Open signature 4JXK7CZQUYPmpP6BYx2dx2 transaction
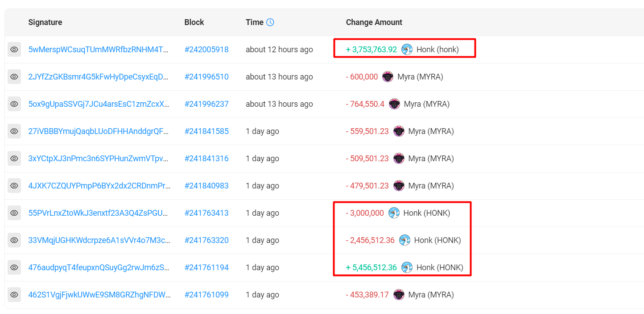This screenshot has height=314, width=644. click(99, 186)
